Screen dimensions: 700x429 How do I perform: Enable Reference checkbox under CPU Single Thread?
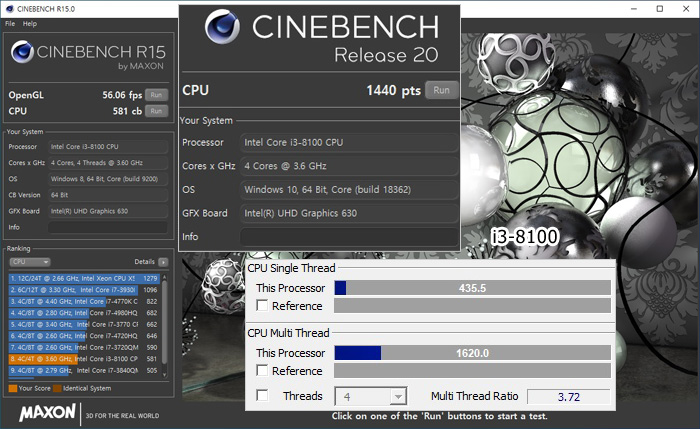tap(262, 305)
